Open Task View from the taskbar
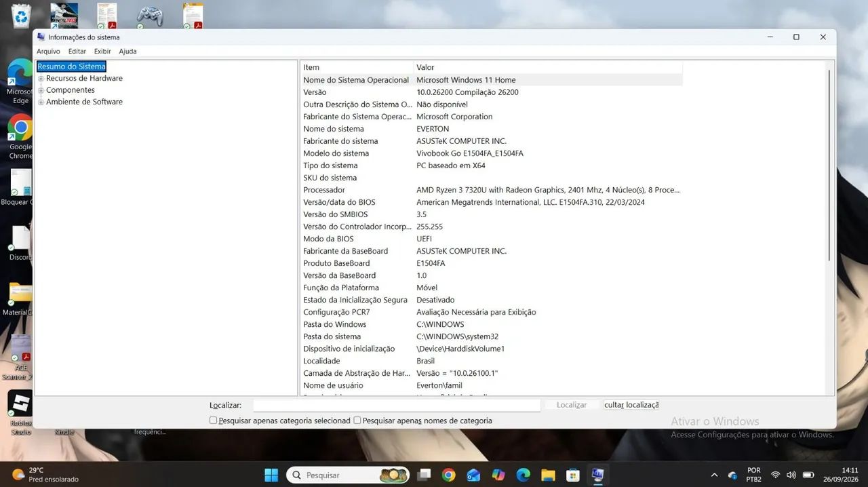Screen dimensions: 868x487 [424, 475]
